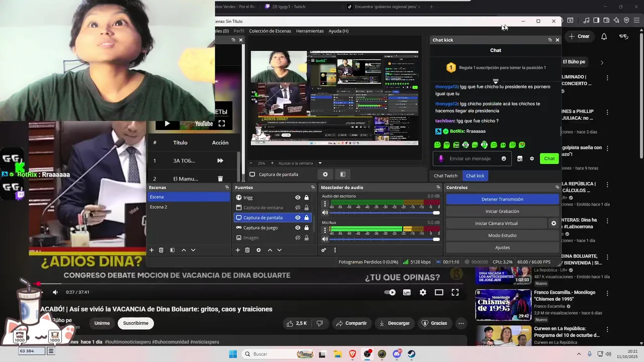
Task: Mute Mic/Aux speaker icon
Action: tap(325, 239)
